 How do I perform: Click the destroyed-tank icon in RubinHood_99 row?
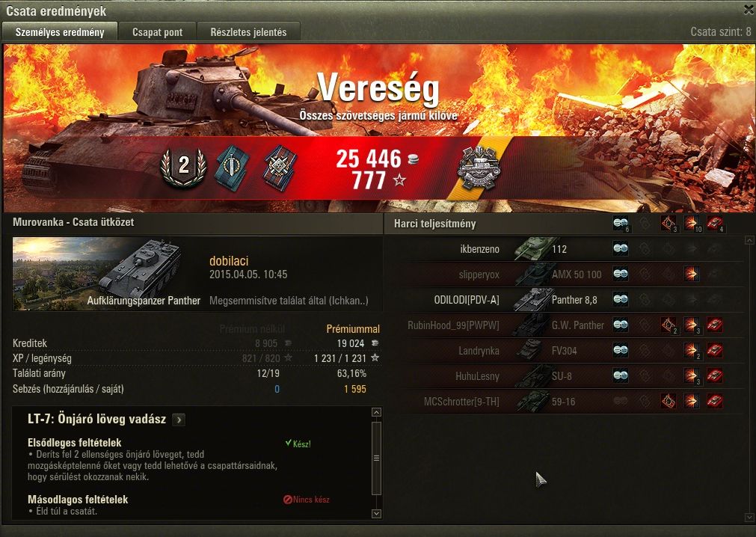715,325
